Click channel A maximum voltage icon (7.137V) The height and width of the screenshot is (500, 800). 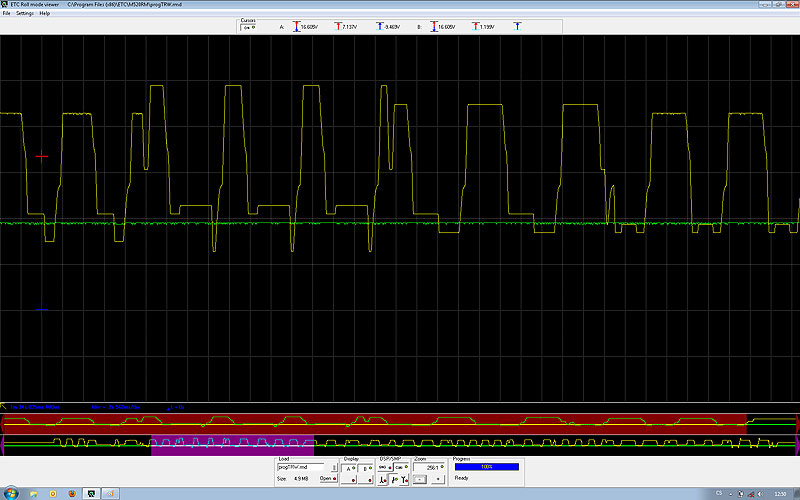click(x=337, y=27)
